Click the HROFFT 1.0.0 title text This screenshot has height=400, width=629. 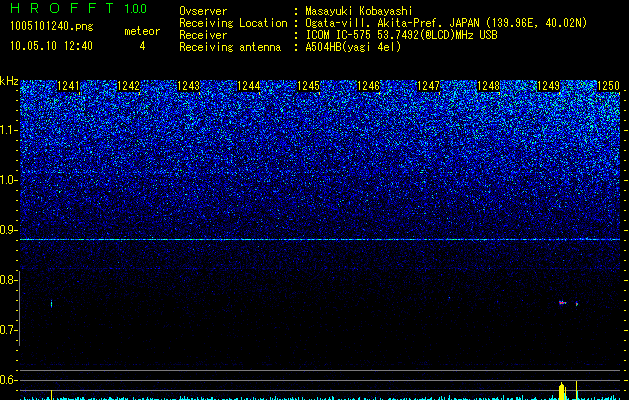pyautogui.click(x=78, y=8)
